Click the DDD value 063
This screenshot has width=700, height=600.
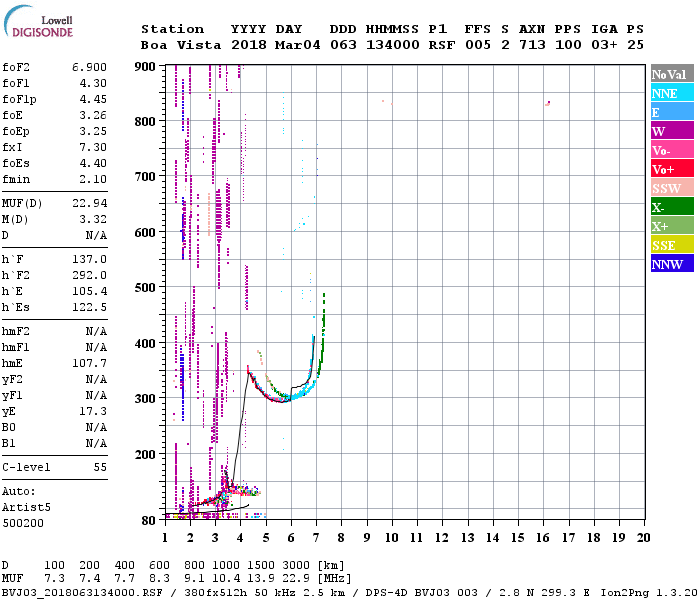[343, 45]
